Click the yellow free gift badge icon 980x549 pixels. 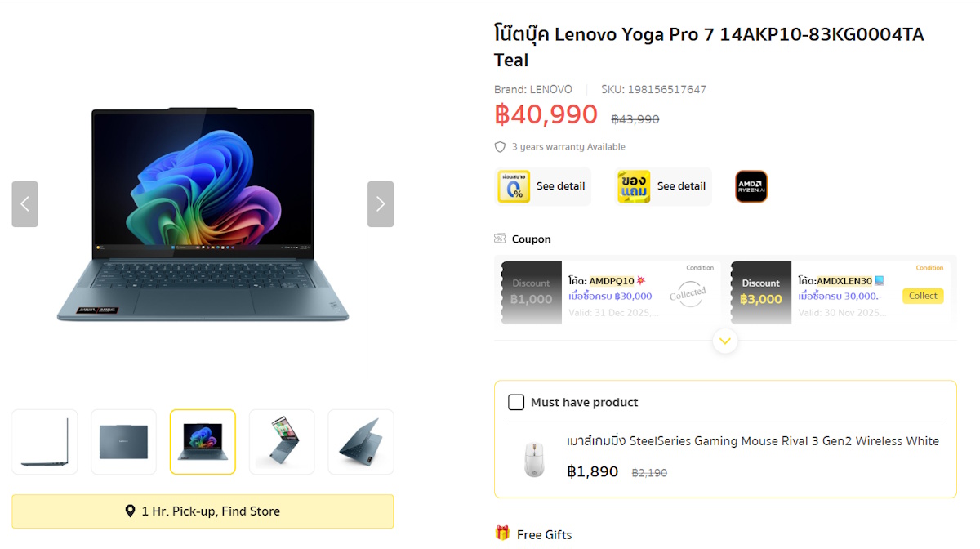tap(634, 186)
